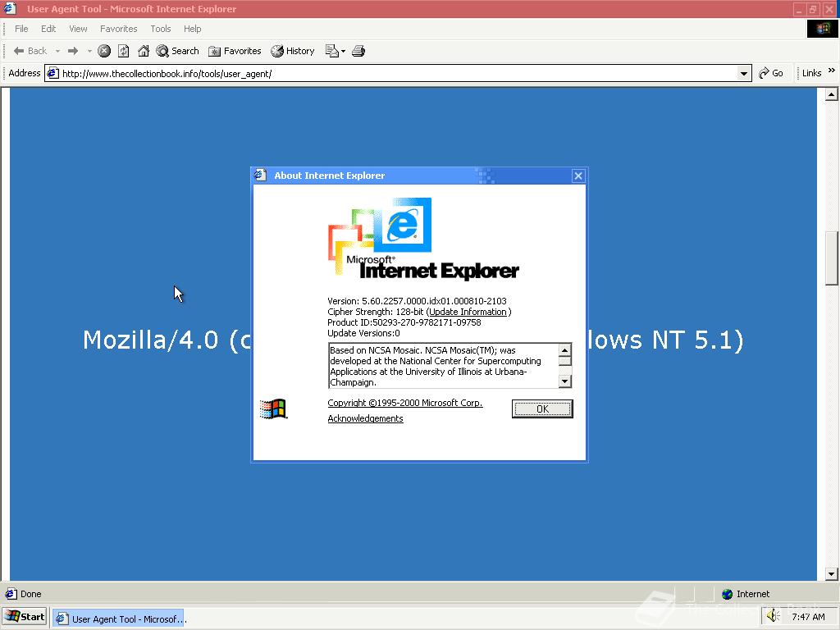Click the Internet Explorer logo in dialog

click(423, 239)
